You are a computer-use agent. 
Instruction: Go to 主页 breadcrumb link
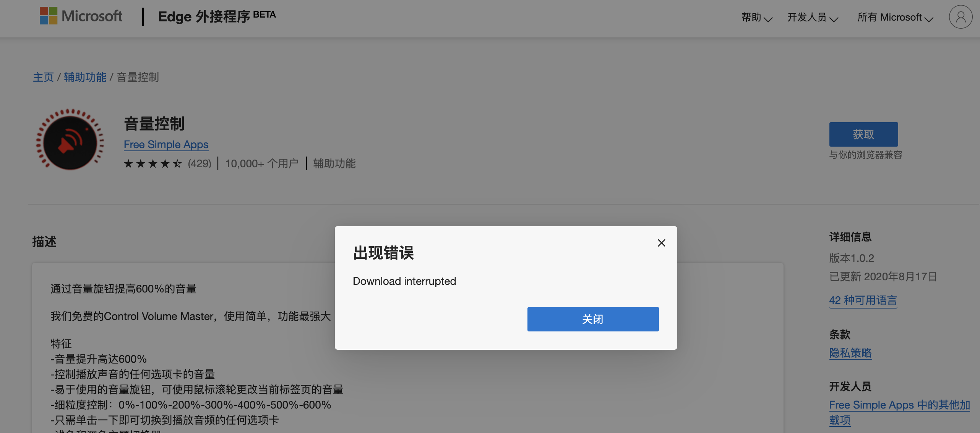pyautogui.click(x=44, y=78)
